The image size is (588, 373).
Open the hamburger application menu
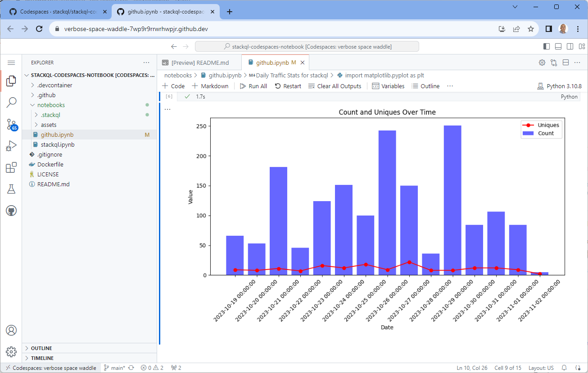coord(11,63)
